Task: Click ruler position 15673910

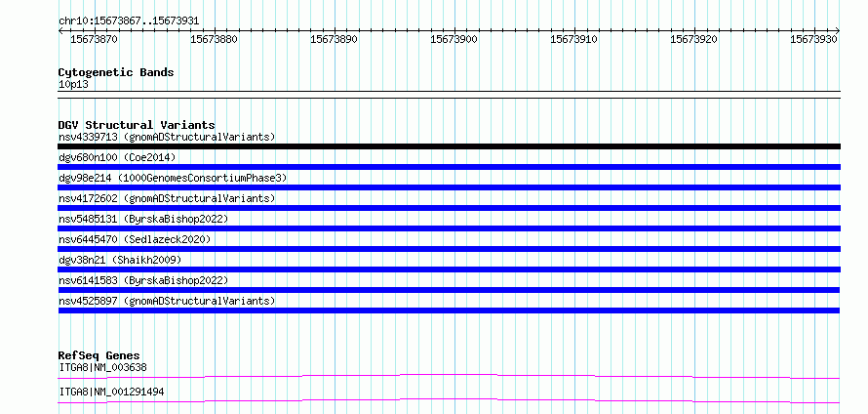Action: [x=574, y=39]
